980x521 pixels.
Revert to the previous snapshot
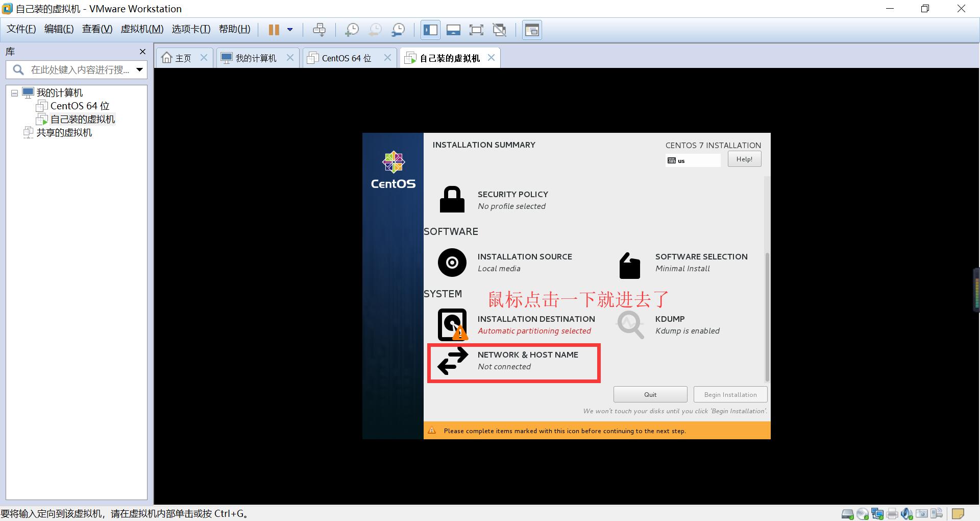[375, 30]
